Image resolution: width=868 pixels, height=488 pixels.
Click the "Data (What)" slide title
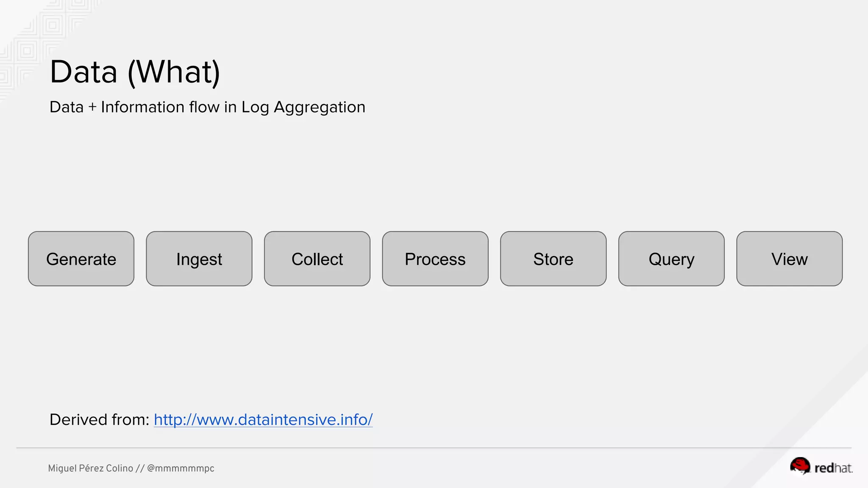coord(135,72)
